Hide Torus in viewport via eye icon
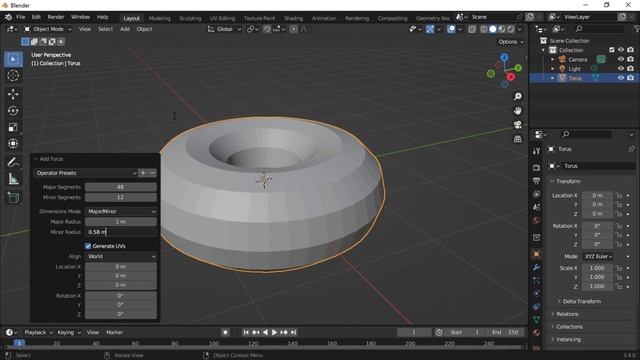 tap(620, 78)
